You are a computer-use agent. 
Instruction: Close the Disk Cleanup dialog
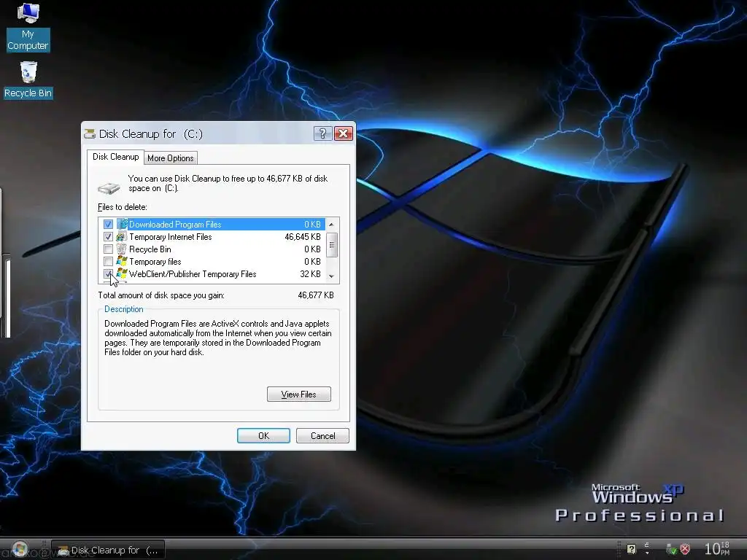point(343,133)
